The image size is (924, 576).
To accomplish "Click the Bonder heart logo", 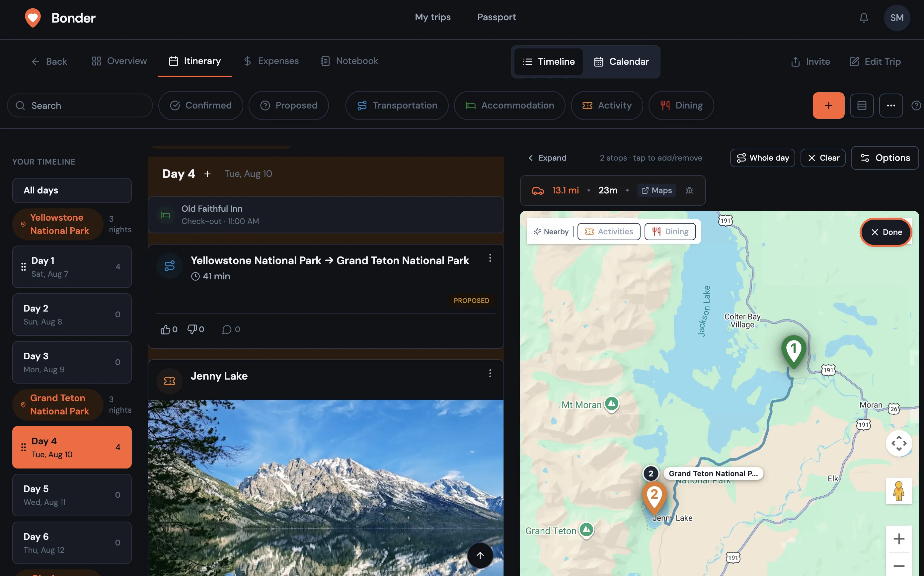I will click(33, 18).
